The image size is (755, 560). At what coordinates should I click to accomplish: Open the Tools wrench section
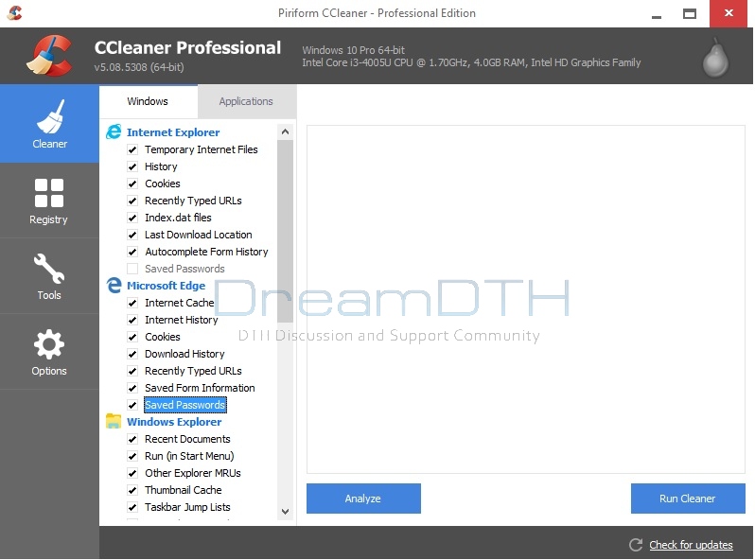(49, 276)
